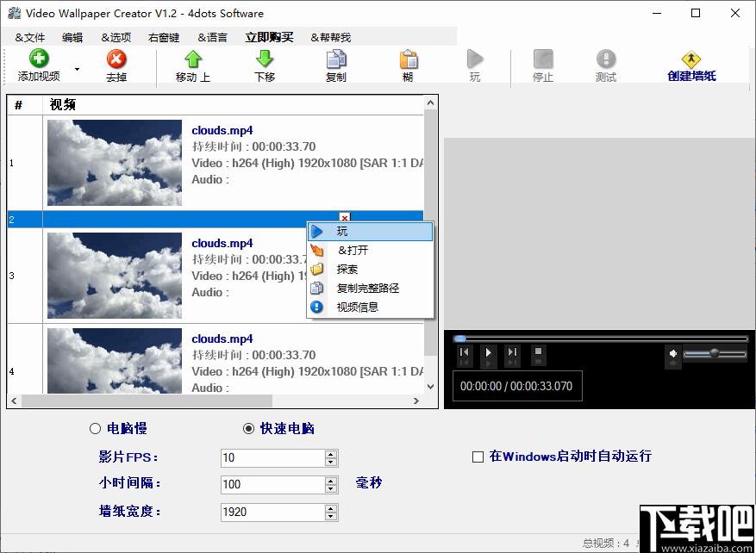Select the clouds thumbnail in row 1
This screenshot has height=553, width=756.
coord(115,163)
